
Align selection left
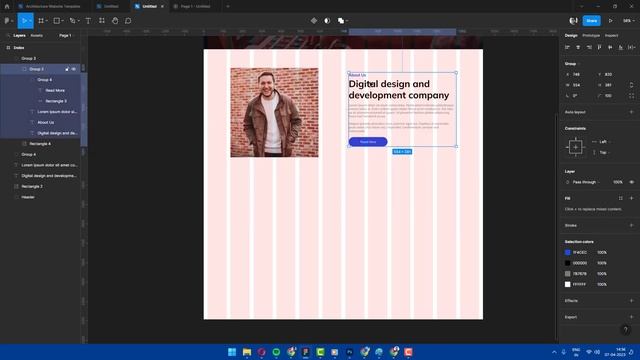tap(567, 47)
